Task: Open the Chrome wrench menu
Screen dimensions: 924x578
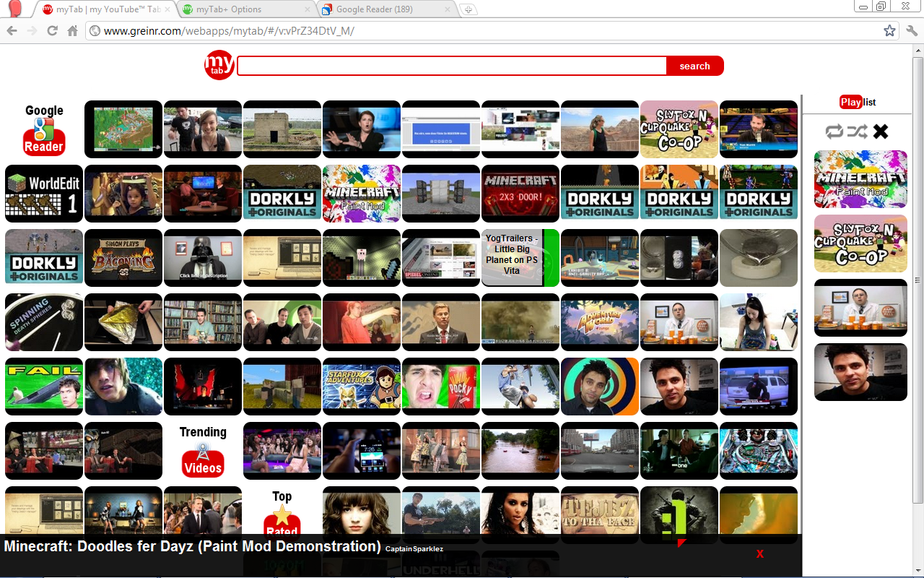Action: [x=911, y=31]
